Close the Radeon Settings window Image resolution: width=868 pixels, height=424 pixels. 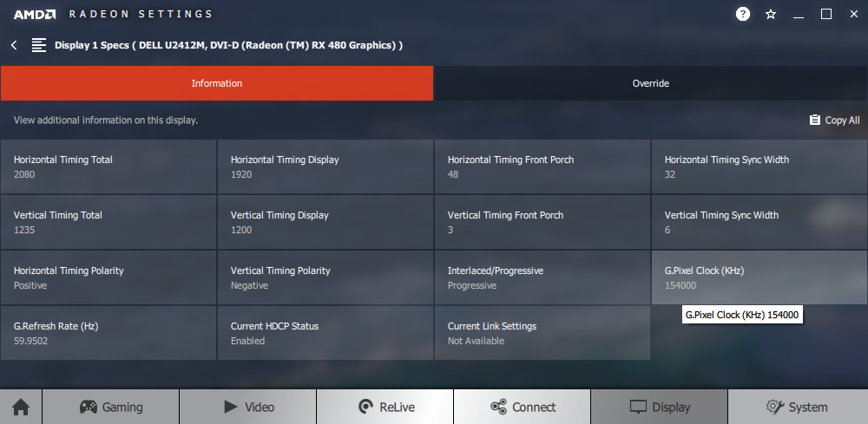[x=853, y=15]
